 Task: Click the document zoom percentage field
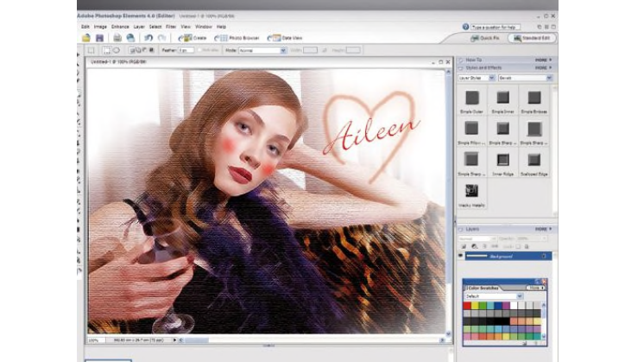coord(96,340)
